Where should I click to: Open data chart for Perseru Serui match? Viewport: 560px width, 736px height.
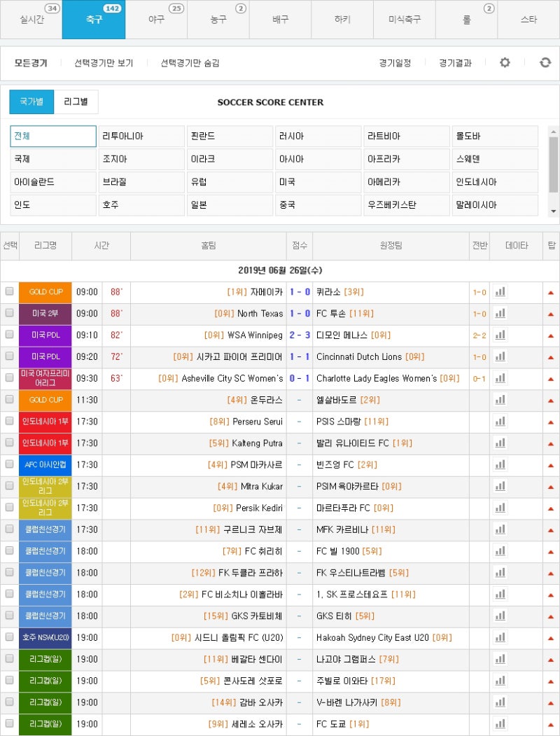pos(500,422)
